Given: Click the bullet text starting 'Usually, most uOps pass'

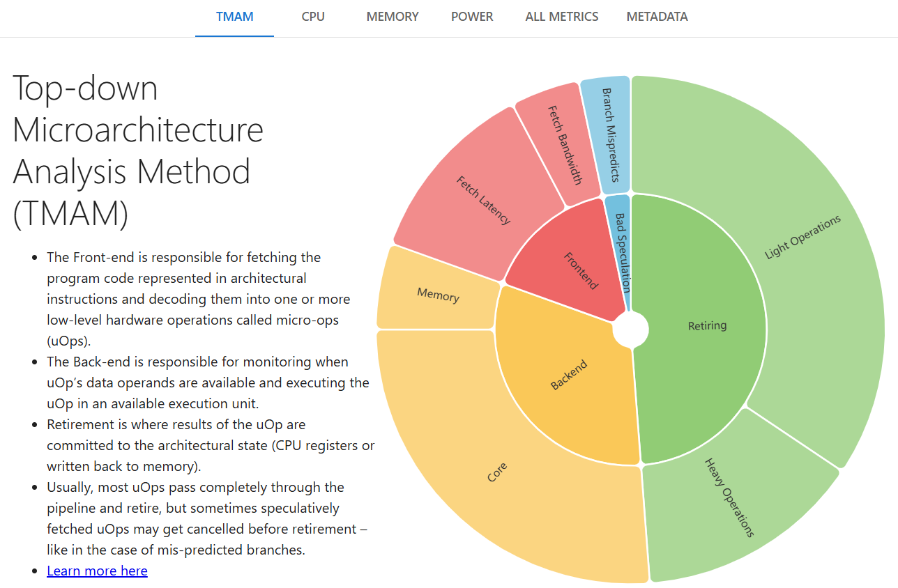Looking at the screenshot, I should 206,518.
